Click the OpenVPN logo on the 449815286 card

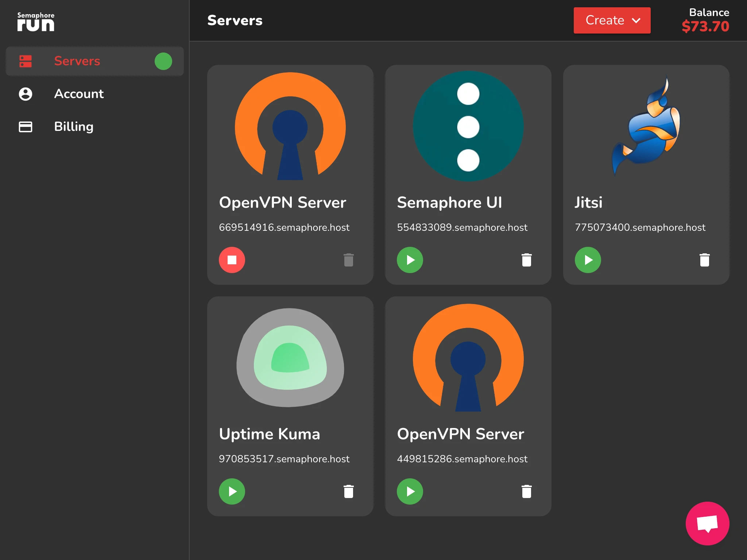click(x=468, y=358)
